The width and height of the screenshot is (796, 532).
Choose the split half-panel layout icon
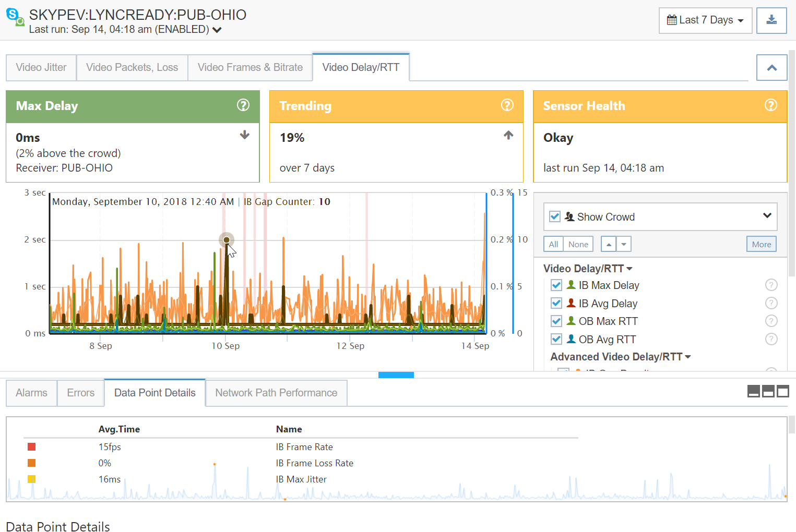(768, 391)
